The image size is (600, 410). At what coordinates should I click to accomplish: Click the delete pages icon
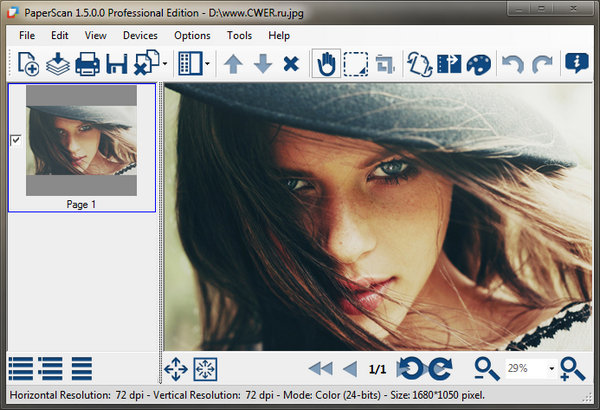click(147, 62)
